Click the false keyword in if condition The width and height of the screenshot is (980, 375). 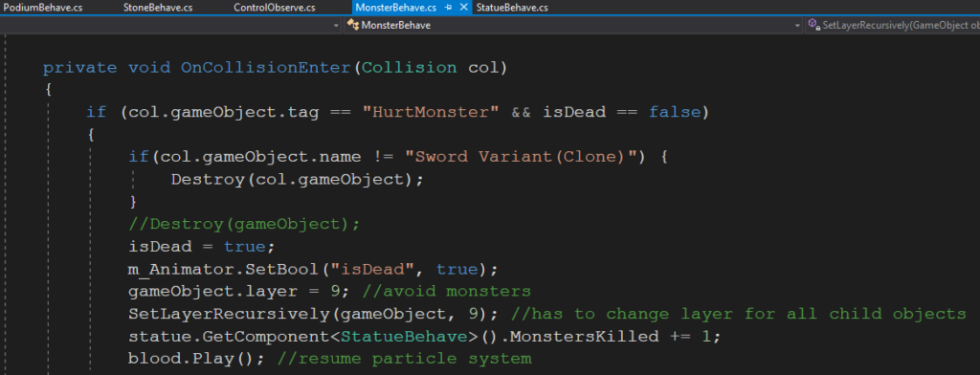pos(675,113)
